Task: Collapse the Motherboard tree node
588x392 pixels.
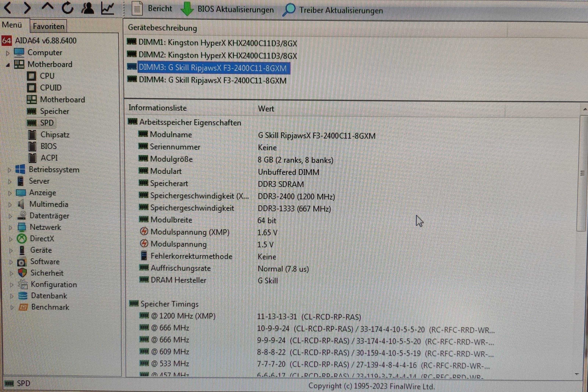Action: pyautogui.click(x=8, y=65)
